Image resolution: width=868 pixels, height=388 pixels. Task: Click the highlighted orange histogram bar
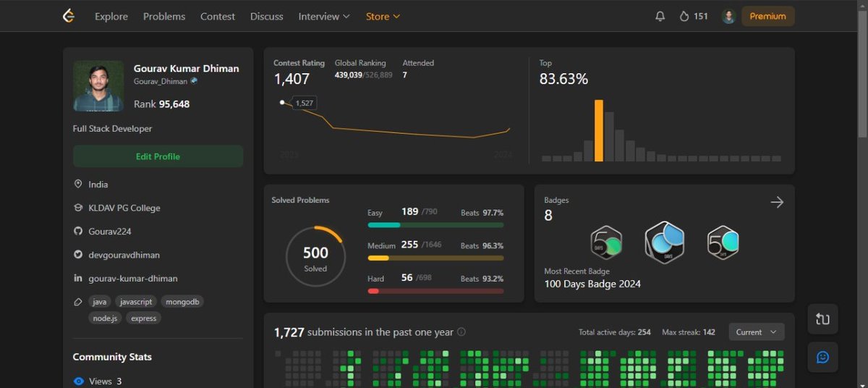(599, 130)
